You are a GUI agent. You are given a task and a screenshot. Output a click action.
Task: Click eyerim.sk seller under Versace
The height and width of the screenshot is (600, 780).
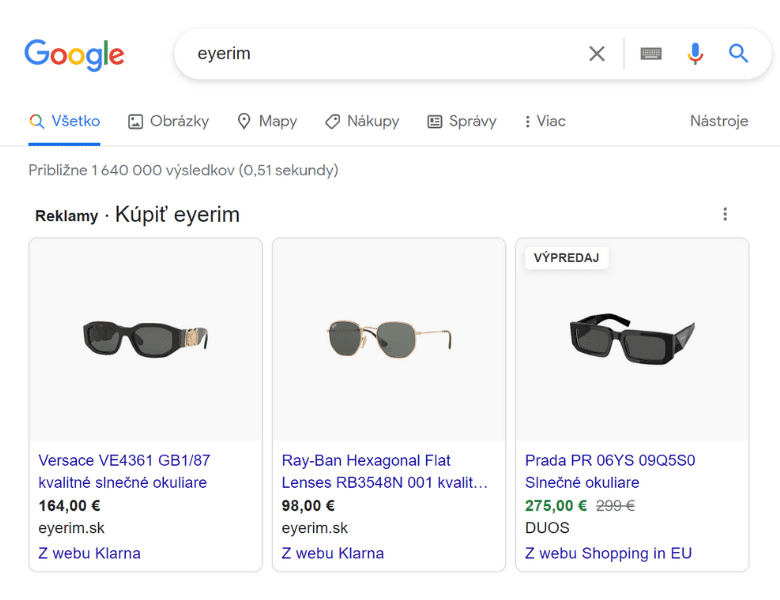click(x=71, y=528)
